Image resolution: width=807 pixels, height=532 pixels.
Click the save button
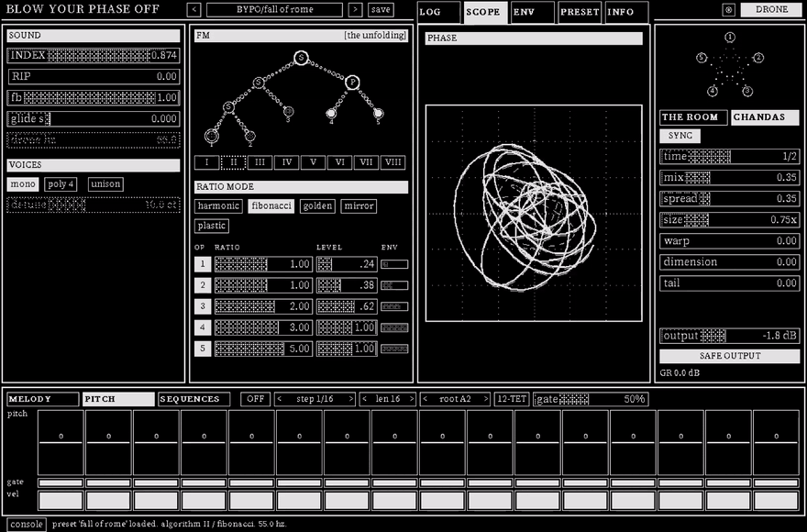point(381,10)
